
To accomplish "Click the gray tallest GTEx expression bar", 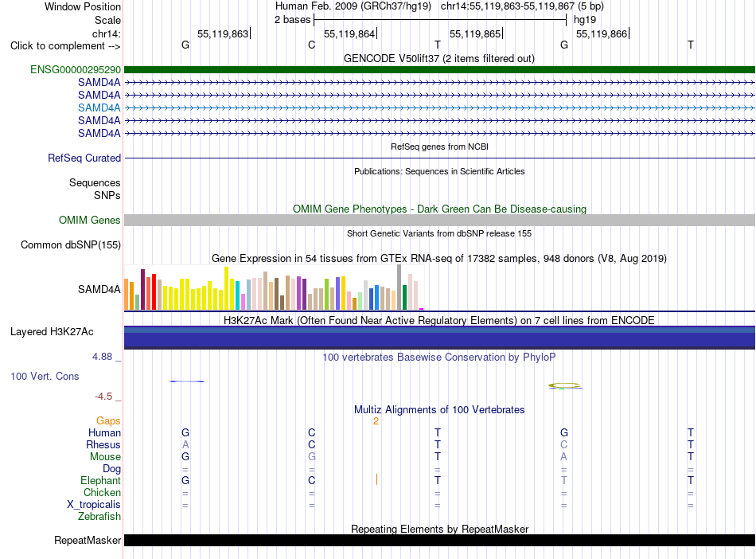I will pos(399,287).
